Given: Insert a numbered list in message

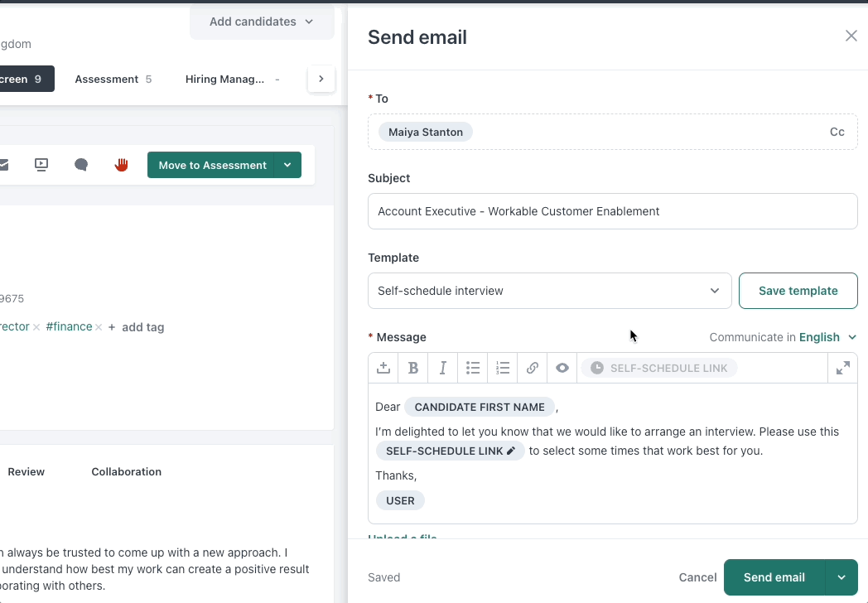Looking at the screenshot, I should (503, 369).
